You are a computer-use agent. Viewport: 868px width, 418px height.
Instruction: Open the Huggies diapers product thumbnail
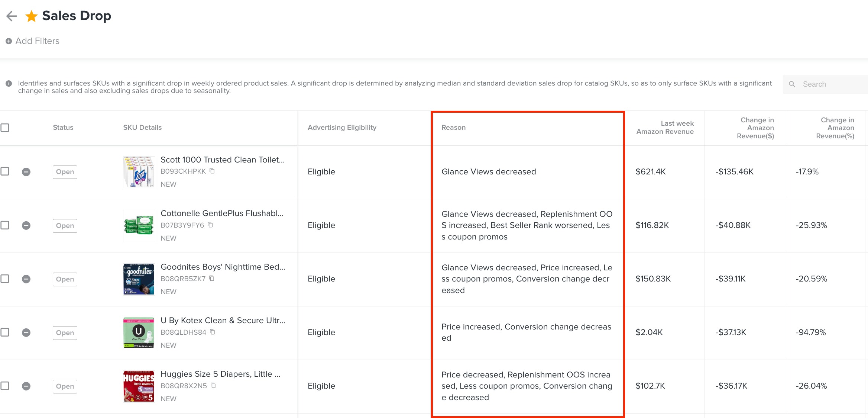coord(139,386)
